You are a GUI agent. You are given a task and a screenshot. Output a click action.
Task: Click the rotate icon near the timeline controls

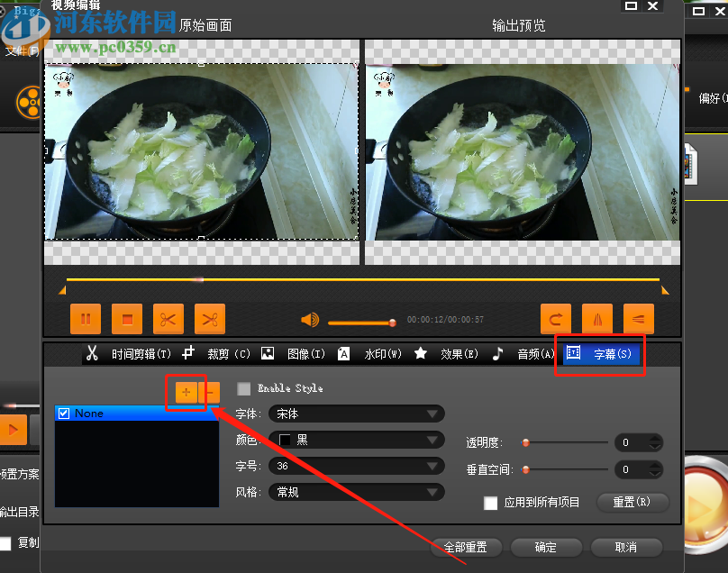tap(556, 318)
